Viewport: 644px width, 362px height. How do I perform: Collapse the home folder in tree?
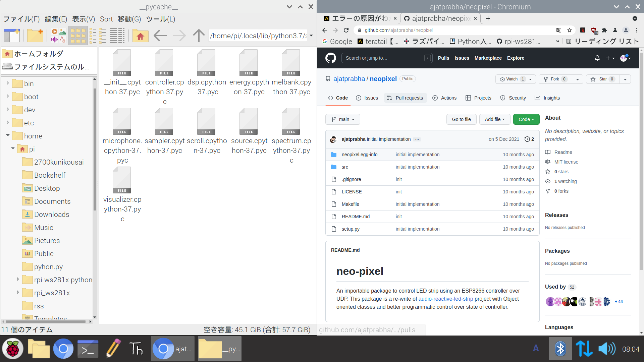pos(8,135)
